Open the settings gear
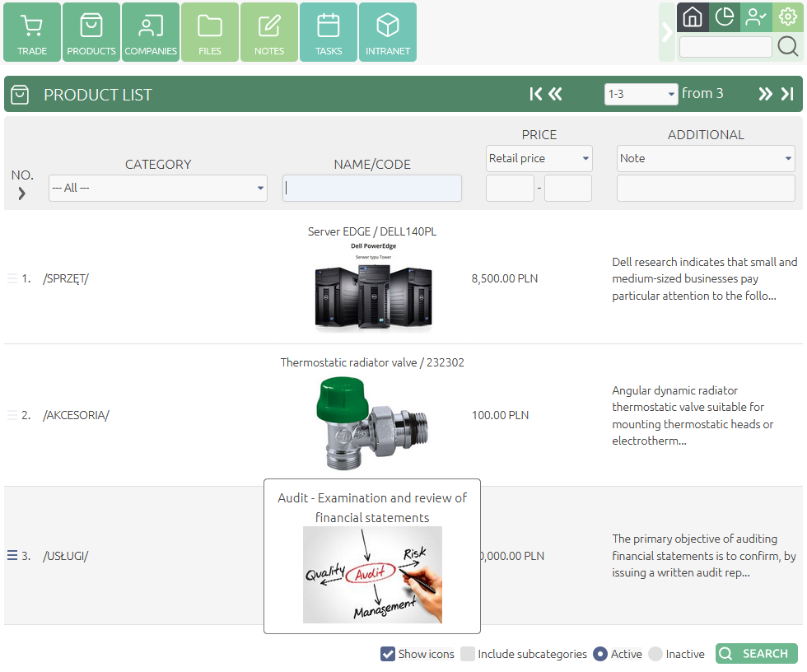 (x=788, y=16)
